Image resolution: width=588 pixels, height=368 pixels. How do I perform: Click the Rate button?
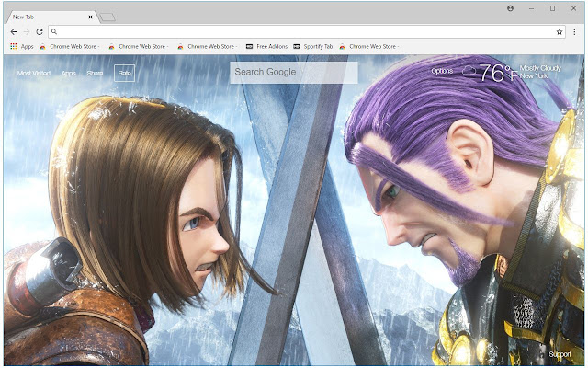click(125, 74)
